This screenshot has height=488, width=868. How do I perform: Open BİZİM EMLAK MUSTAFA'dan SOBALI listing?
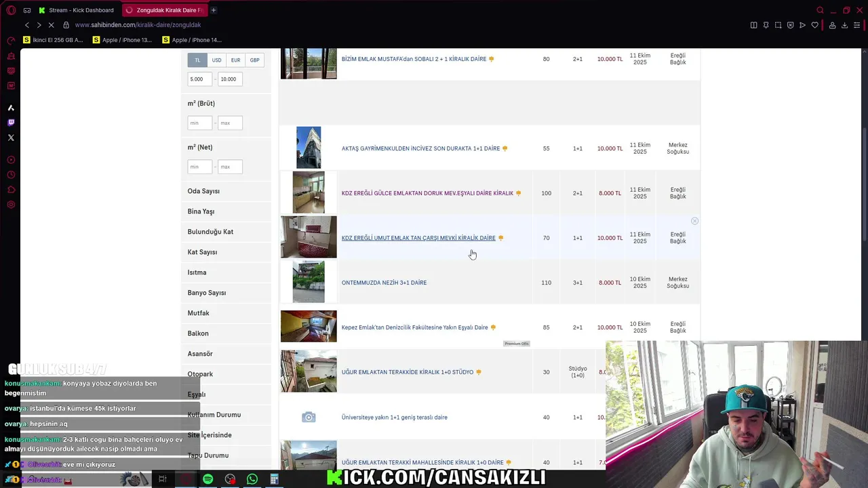pos(414,59)
